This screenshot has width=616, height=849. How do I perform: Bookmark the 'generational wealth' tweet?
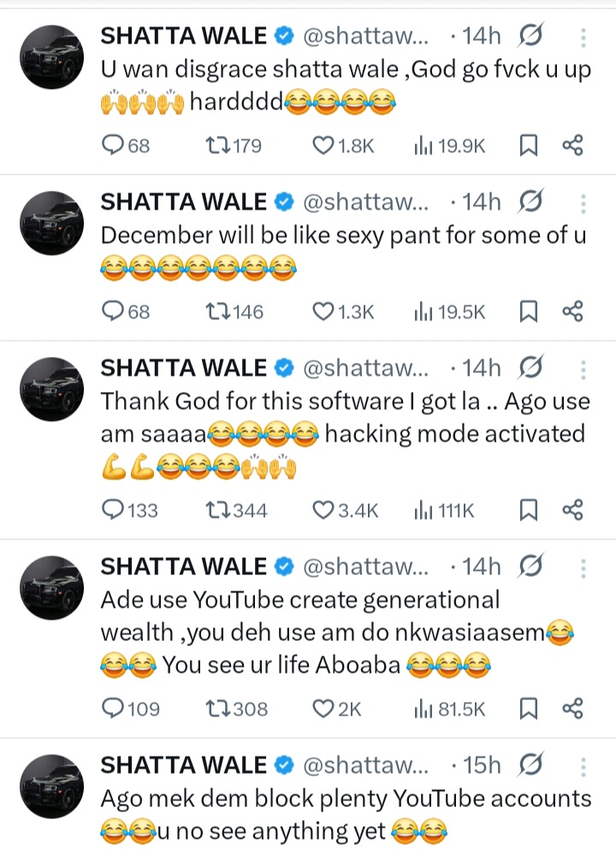[x=529, y=709]
